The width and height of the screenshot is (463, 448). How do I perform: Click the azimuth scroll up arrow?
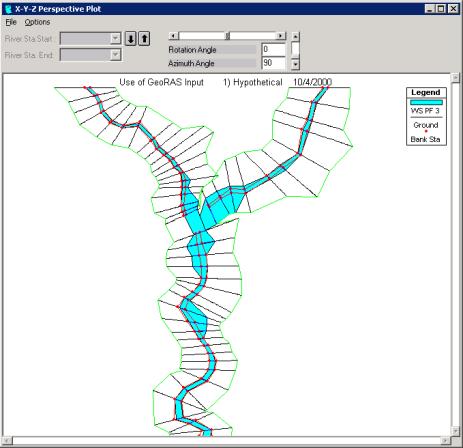click(x=295, y=36)
